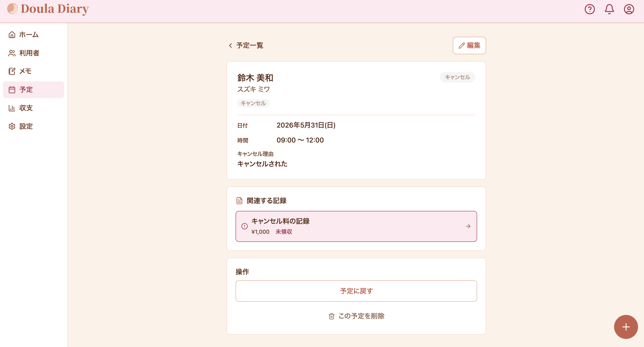Open 利用者 in sidebar
This screenshot has height=347, width=644.
tap(34, 53)
